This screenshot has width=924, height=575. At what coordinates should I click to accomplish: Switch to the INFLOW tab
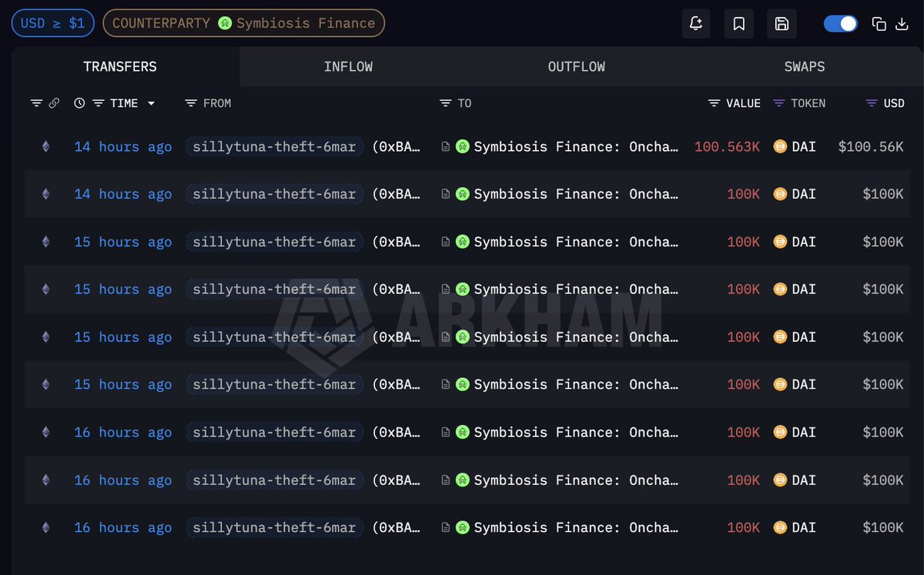[348, 67]
